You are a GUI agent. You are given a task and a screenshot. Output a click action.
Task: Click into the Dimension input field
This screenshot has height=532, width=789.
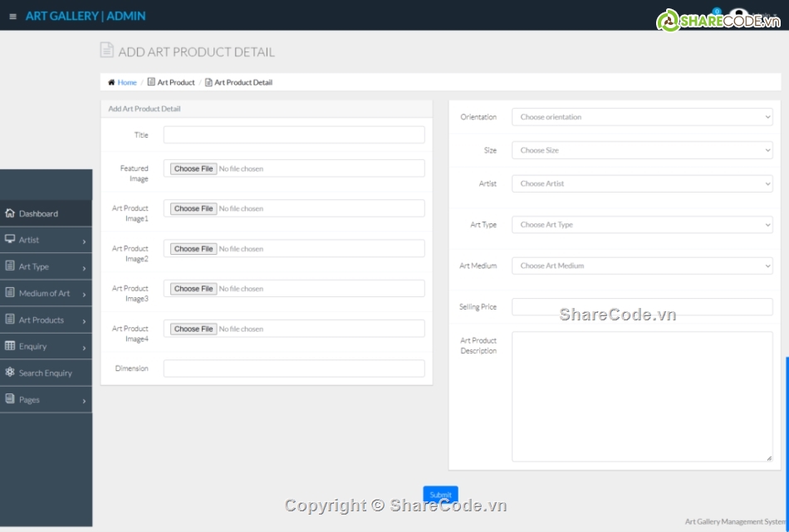pos(294,368)
